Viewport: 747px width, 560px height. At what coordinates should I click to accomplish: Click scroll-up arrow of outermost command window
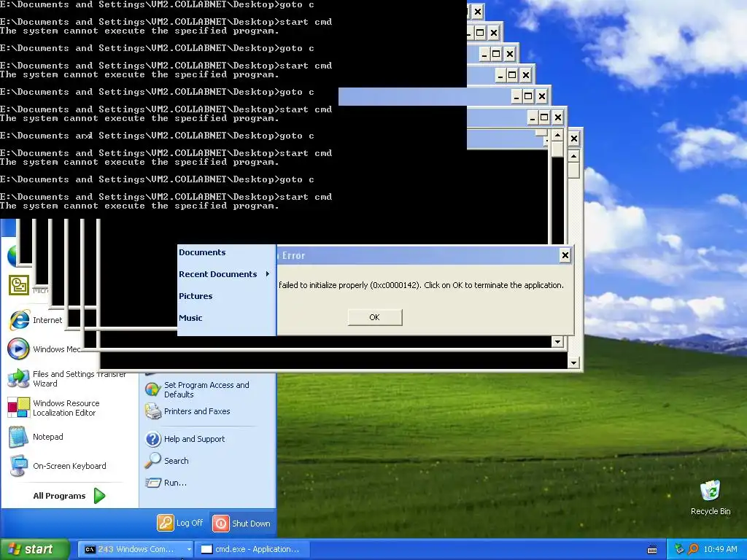[x=573, y=156]
